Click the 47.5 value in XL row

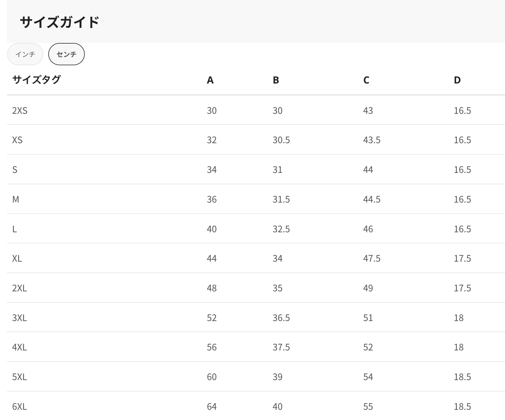click(x=372, y=258)
